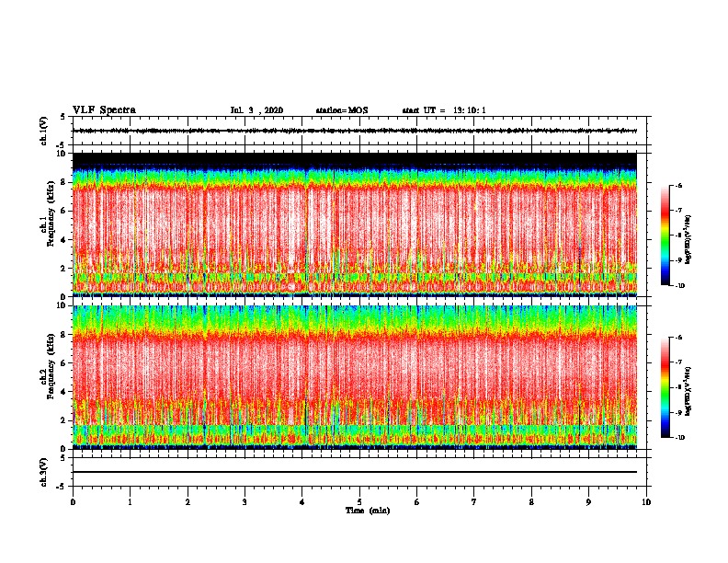
Task: Click the flat ch.3 voltage trace line
Action: click(355, 472)
